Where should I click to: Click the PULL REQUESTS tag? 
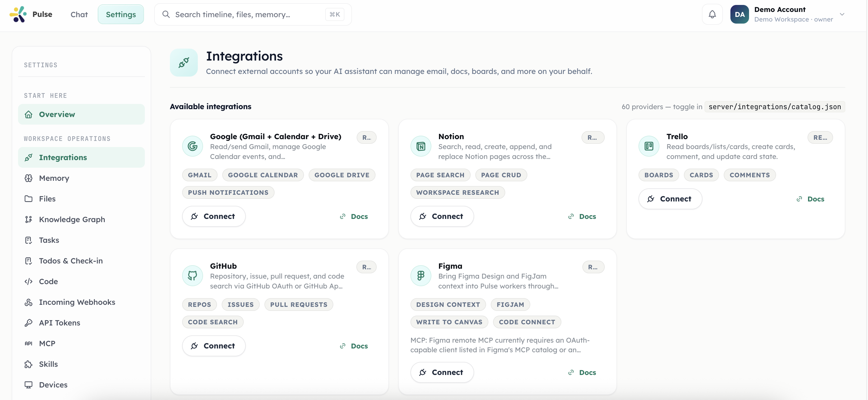click(298, 304)
